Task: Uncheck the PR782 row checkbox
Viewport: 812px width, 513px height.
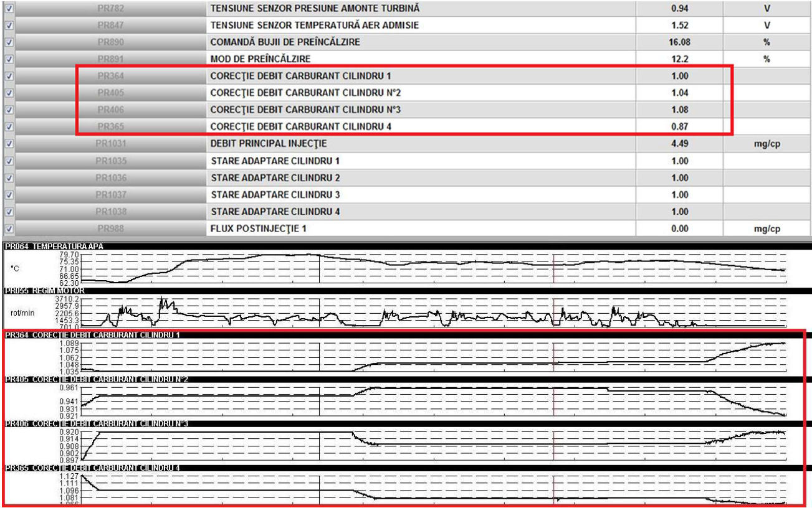Action: click(8, 9)
